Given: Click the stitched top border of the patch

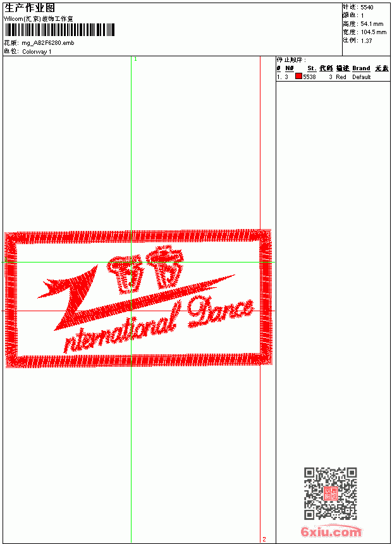Looking at the screenshot, I should (138, 237).
